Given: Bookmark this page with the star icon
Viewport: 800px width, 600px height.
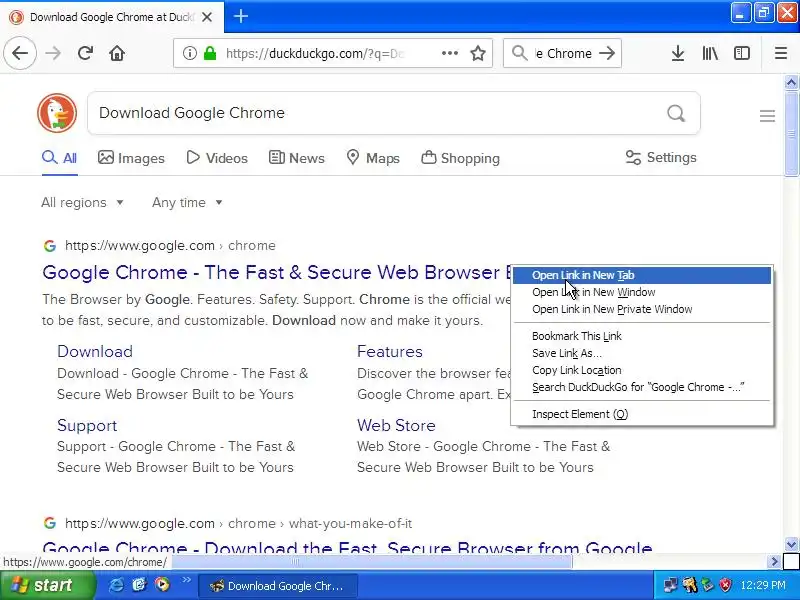Looking at the screenshot, I should click(x=478, y=53).
